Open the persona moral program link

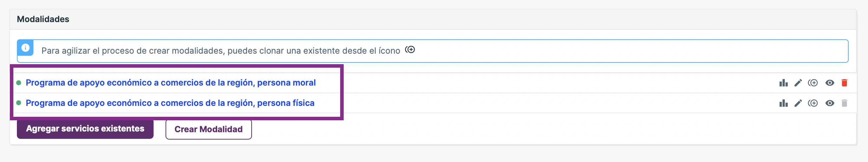[171, 83]
